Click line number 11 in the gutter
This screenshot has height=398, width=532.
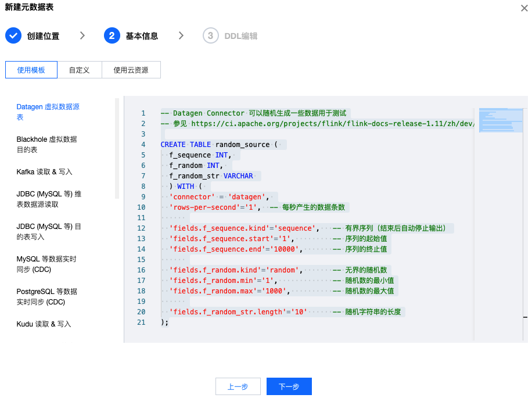point(141,218)
